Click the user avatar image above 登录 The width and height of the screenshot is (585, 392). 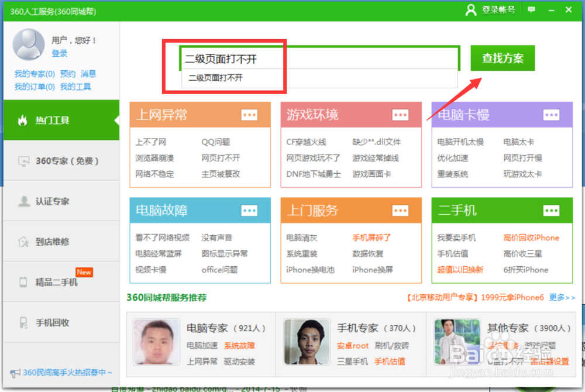coord(29,44)
